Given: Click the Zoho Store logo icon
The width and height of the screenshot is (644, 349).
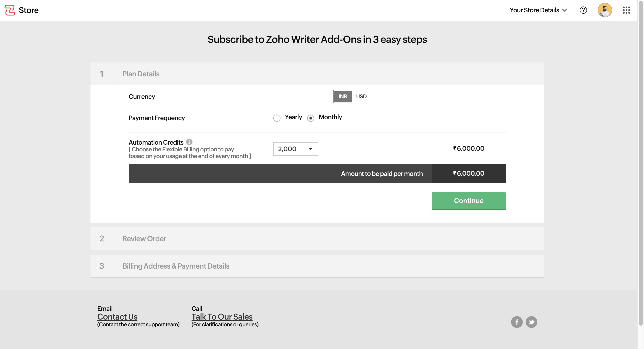Looking at the screenshot, I should pyautogui.click(x=10, y=10).
